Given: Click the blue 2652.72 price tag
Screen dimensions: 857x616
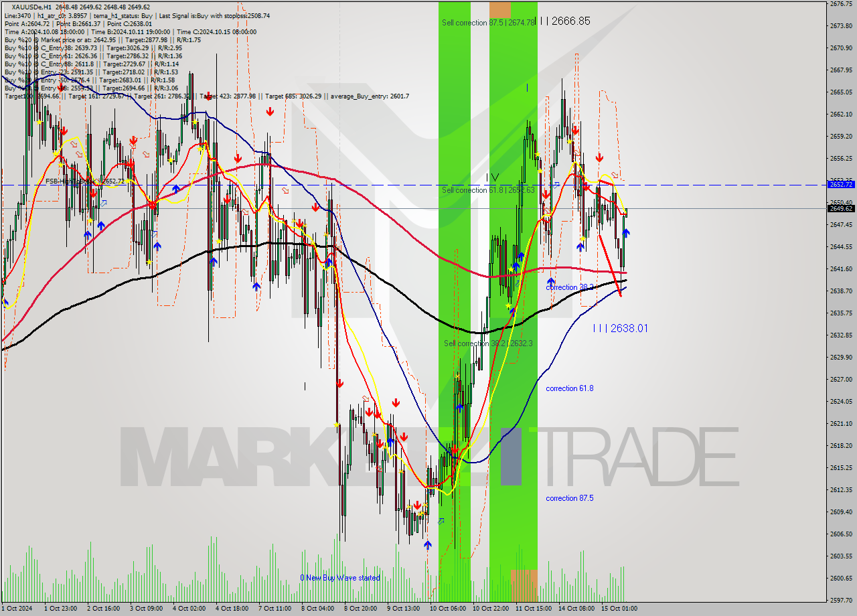Looking at the screenshot, I should (841, 184).
